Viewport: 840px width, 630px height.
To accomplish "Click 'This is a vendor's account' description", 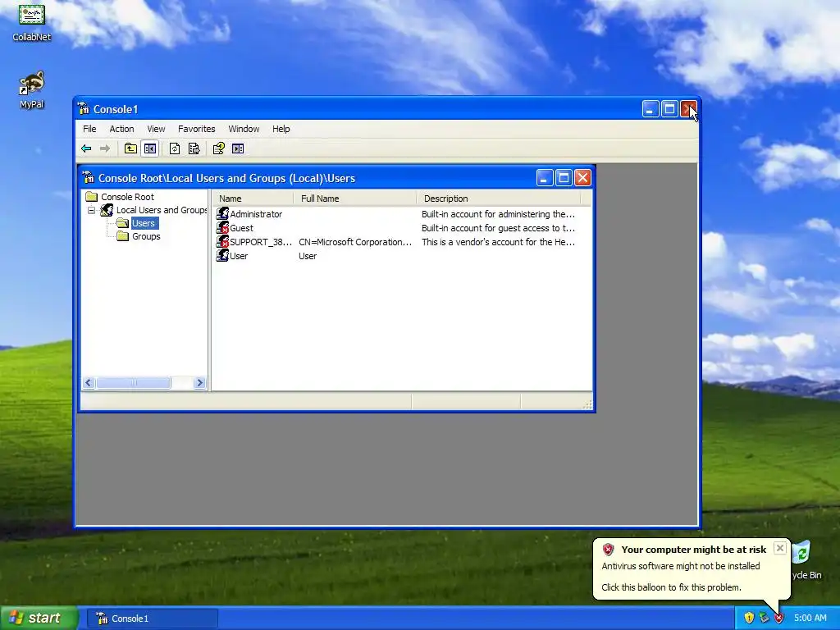I will pos(498,242).
